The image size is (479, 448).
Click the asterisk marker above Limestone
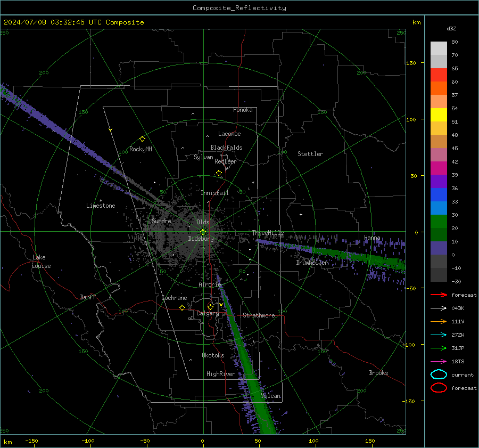tap(101, 201)
